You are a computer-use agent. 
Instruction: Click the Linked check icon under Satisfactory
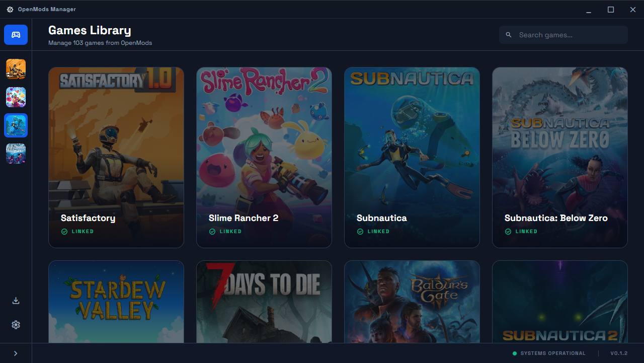[x=64, y=232]
